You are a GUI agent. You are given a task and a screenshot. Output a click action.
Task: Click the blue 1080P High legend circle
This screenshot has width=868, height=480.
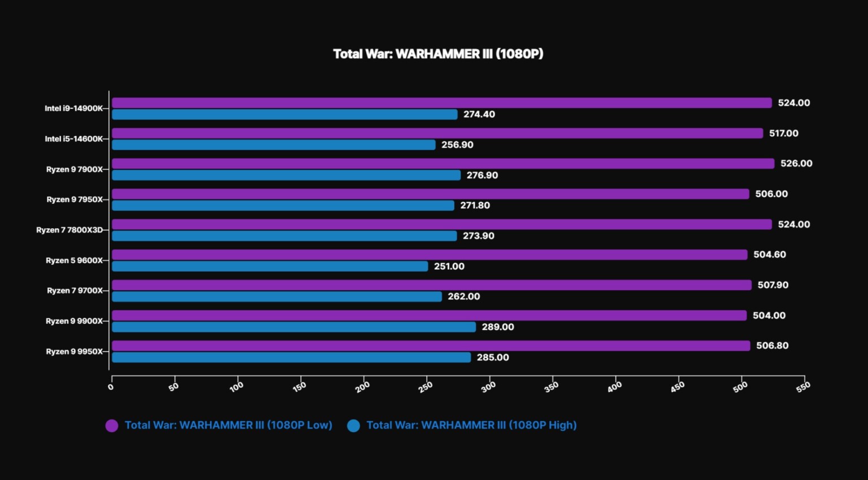pyautogui.click(x=354, y=426)
